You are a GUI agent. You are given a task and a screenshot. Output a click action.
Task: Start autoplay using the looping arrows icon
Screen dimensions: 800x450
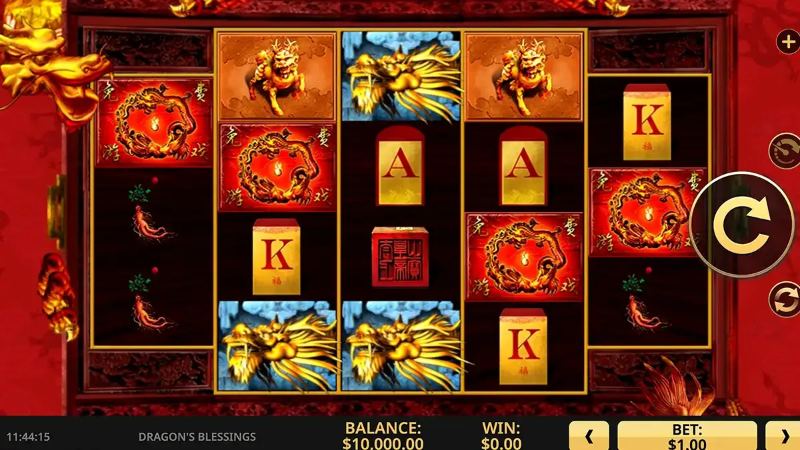(x=786, y=299)
